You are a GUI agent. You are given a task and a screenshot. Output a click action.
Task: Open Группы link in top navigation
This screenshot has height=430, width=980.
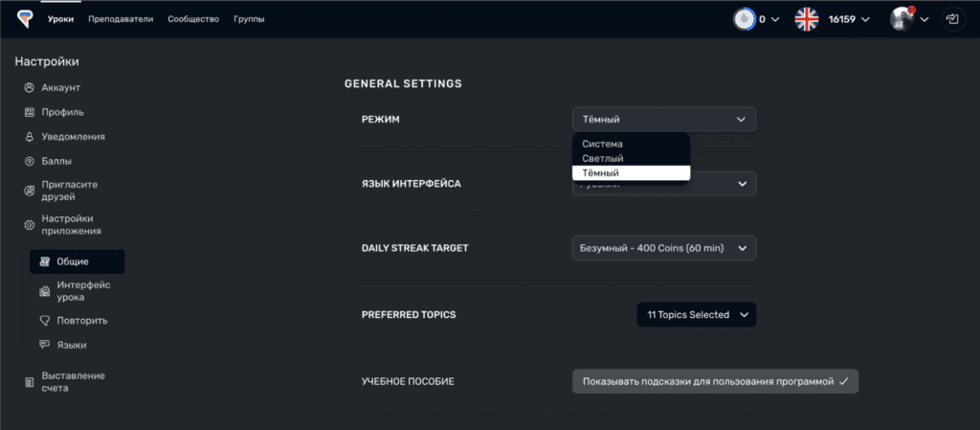coord(249,19)
